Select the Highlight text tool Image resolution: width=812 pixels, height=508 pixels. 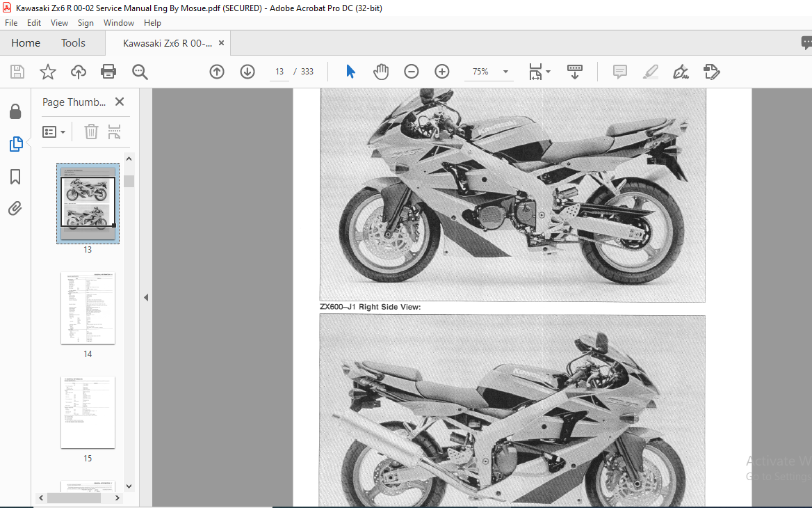651,72
